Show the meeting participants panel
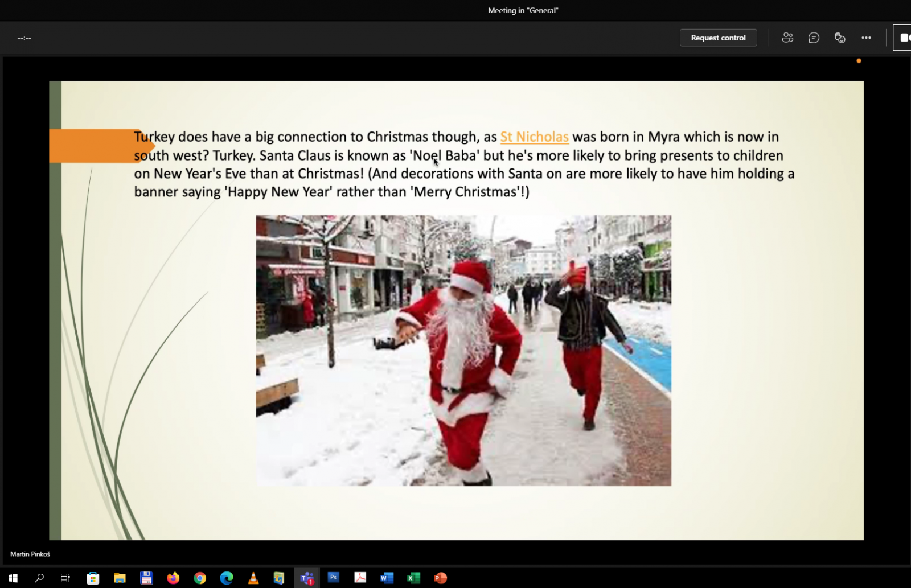The height and width of the screenshot is (588, 911). click(787, 38)
